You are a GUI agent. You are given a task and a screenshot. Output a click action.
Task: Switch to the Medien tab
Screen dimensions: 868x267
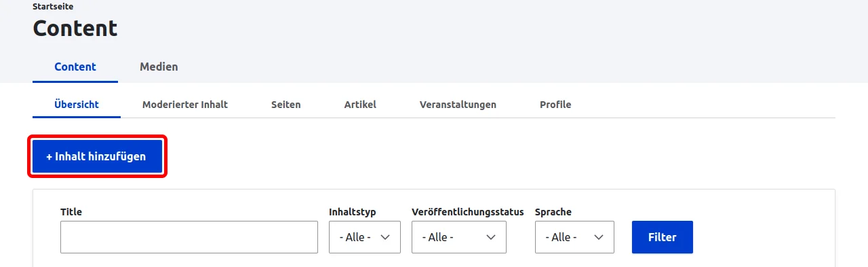pyautogui.click(x=159, y=67)
